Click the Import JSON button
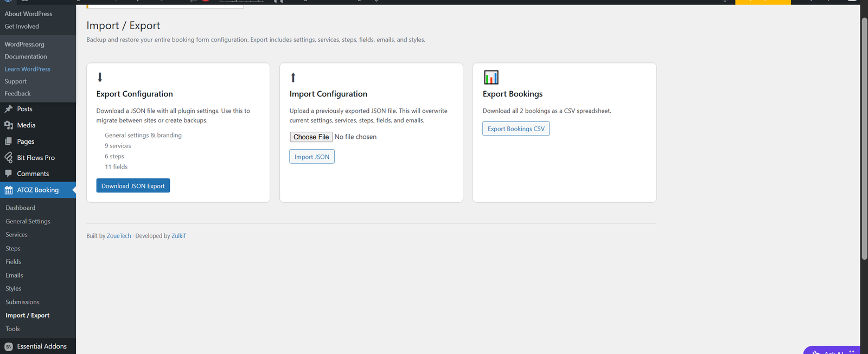This screenshot has width=868, height=354. click(x=312, y=157)
